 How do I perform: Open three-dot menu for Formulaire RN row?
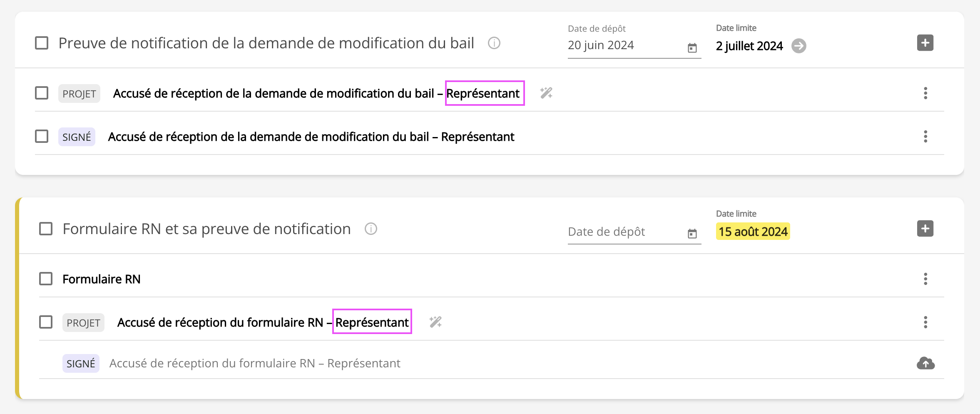tap(925, 279)
